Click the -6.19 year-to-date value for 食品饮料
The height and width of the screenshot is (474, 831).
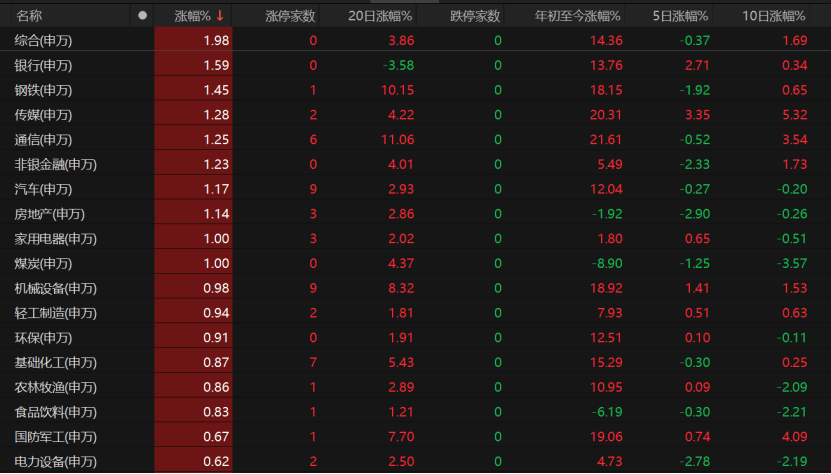[x=607, y=412]
